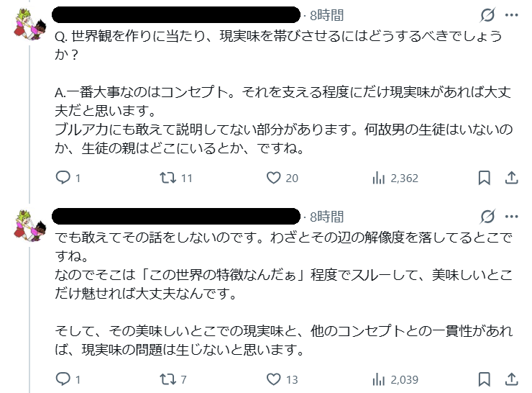Open more options menu on second tweet

[511, 216]
